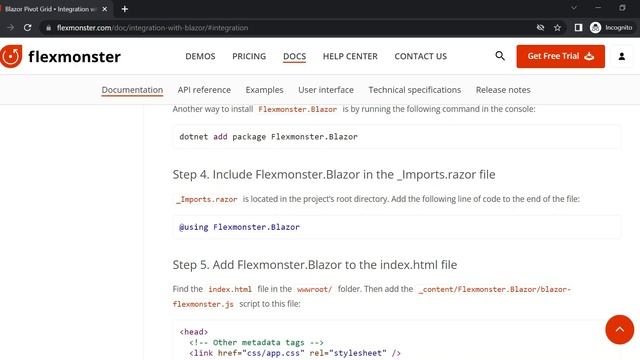Click the Step 4 Include Flexmonster.Blazor heading

coord(334,175)
